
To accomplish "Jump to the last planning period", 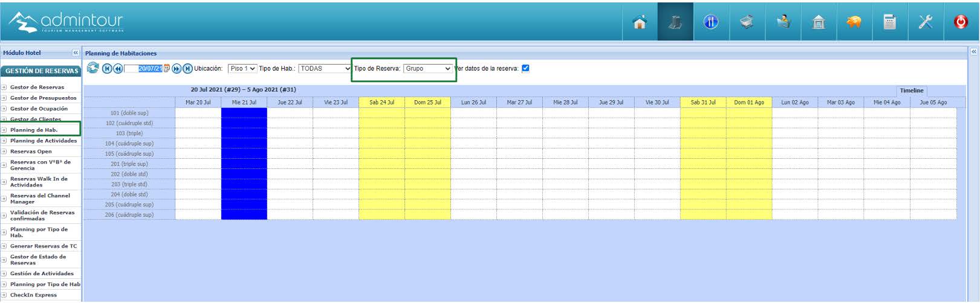I will pyautogui.click(x=187, y=69).
